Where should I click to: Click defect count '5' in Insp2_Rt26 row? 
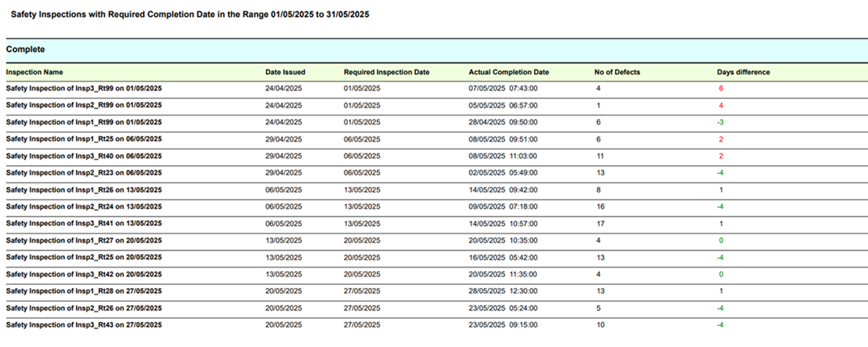[599, 307]
